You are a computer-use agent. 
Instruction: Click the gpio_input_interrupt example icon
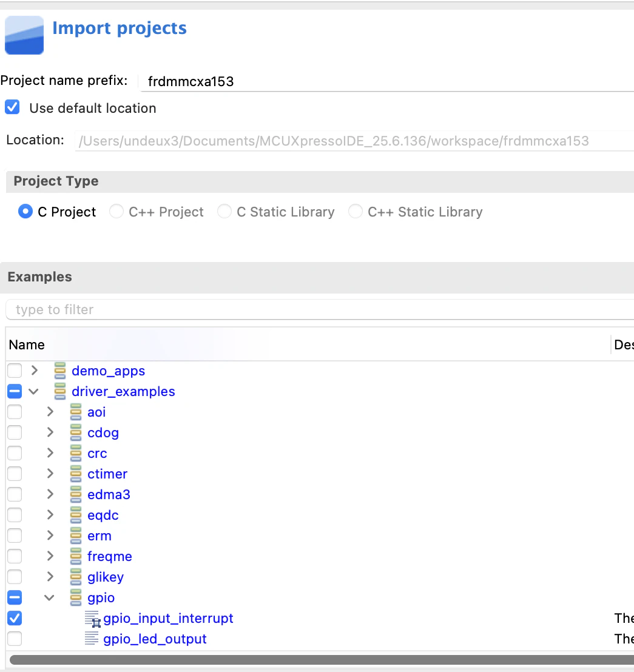click(x=92, y=619)
